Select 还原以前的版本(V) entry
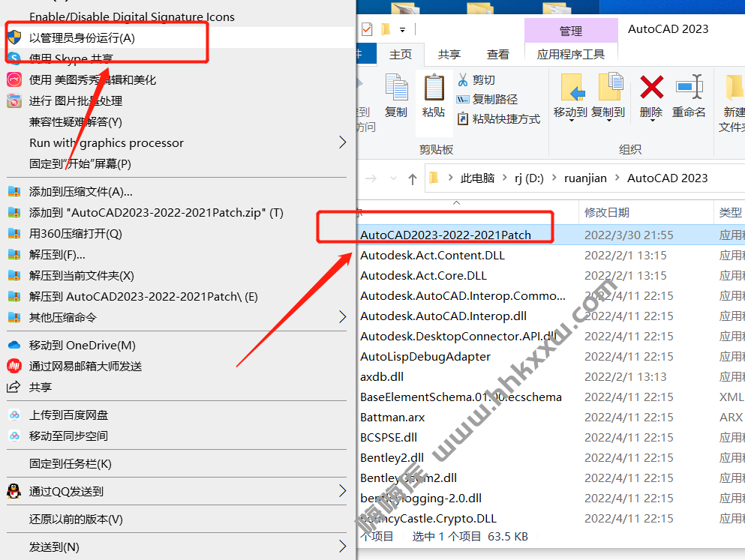This screenshot has width=745, height=560. coord(76,520)
